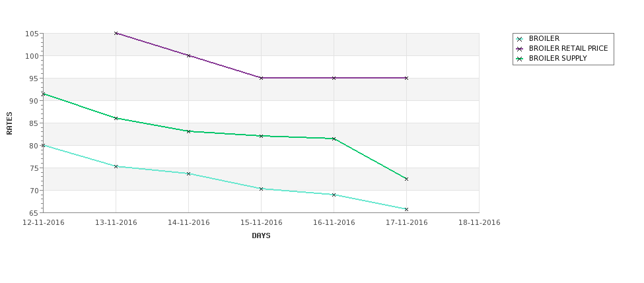Select broiler supply point on 12-11-2016
This screenshot has height=283, width=644.
pyautogui.click(x=43, y=94)
